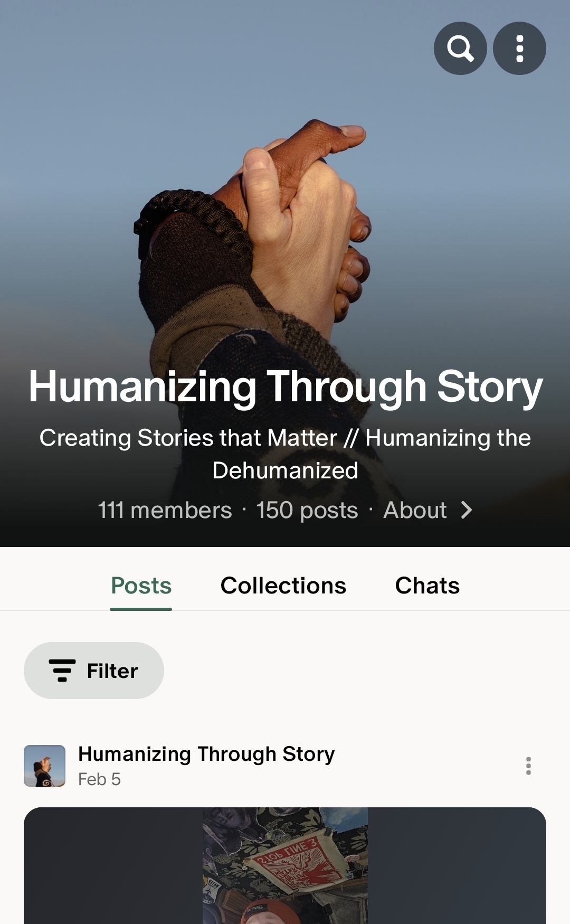Select the Posts tab
570x924 pixels.
141,586
